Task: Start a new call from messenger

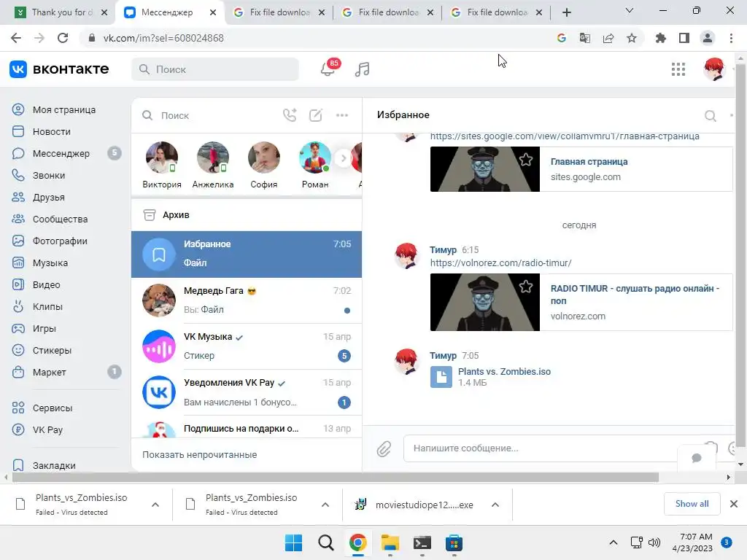Action: [x=290, y=115]
